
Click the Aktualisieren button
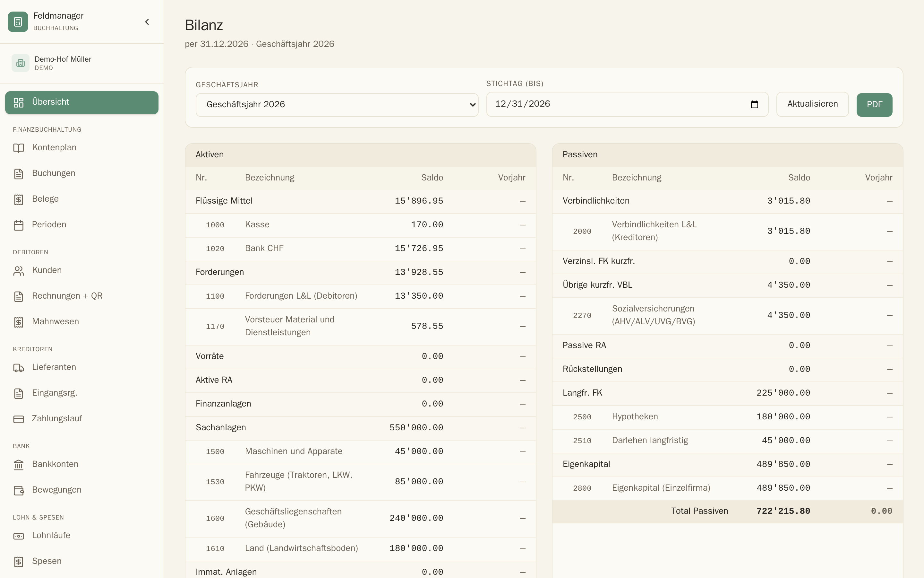812,104
